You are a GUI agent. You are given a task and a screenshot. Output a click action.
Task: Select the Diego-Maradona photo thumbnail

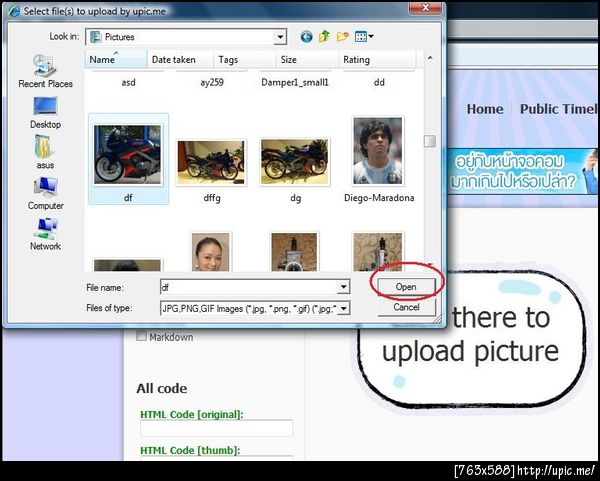[378, 151]
